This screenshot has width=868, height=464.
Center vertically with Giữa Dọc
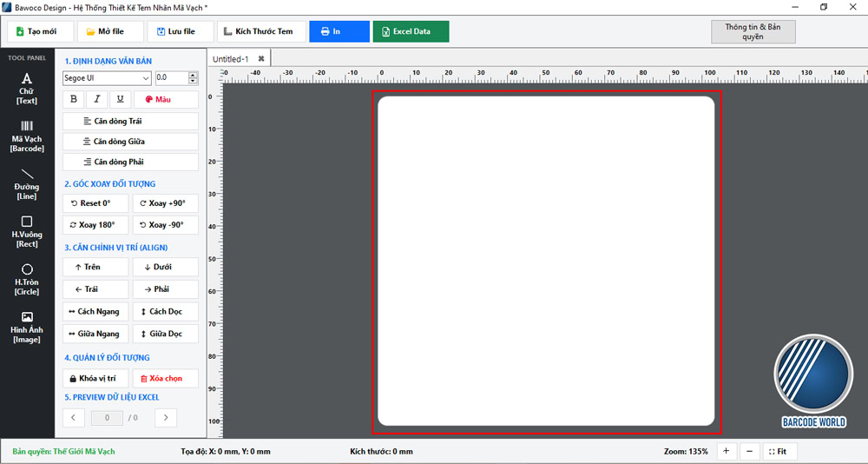tap(166, 334)
